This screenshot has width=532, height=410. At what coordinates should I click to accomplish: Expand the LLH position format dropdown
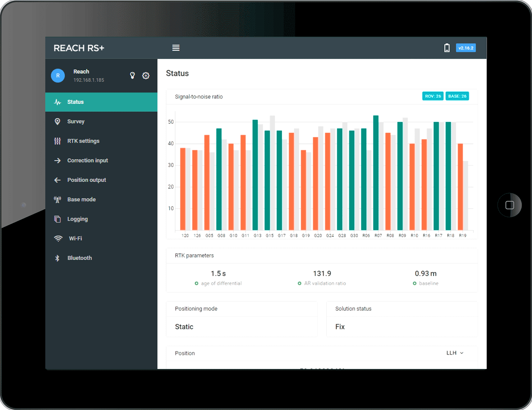pos(455,353)
